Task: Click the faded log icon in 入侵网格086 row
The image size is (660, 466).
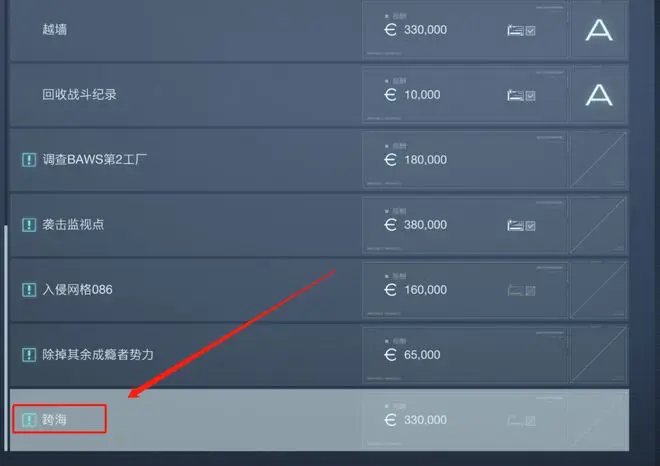Action: click(521, 290)
